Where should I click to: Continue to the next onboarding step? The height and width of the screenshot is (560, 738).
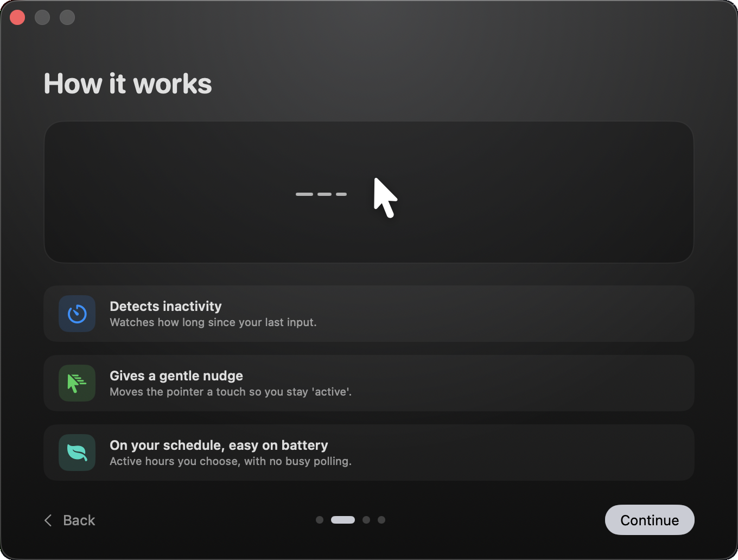pyautogui.click(x=650, y=520)
